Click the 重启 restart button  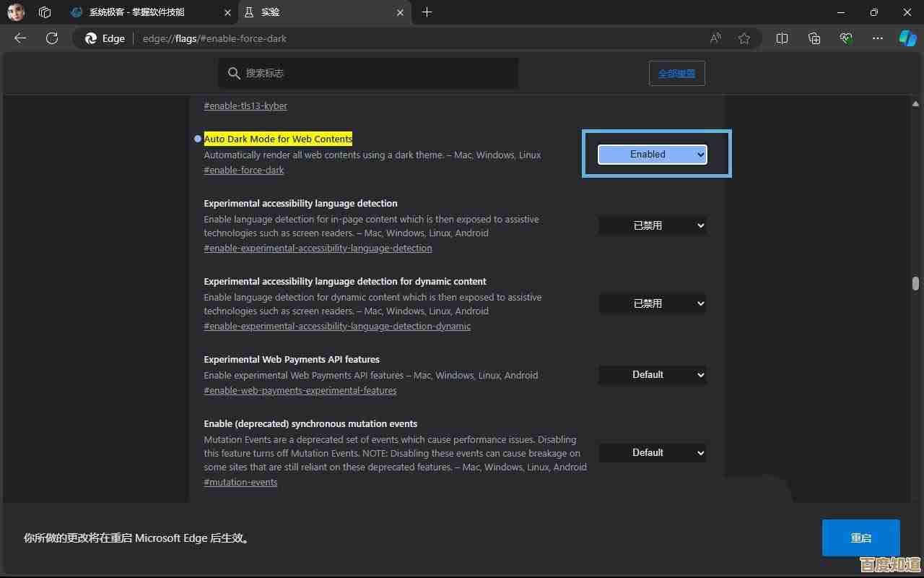[x=860, y=538]
